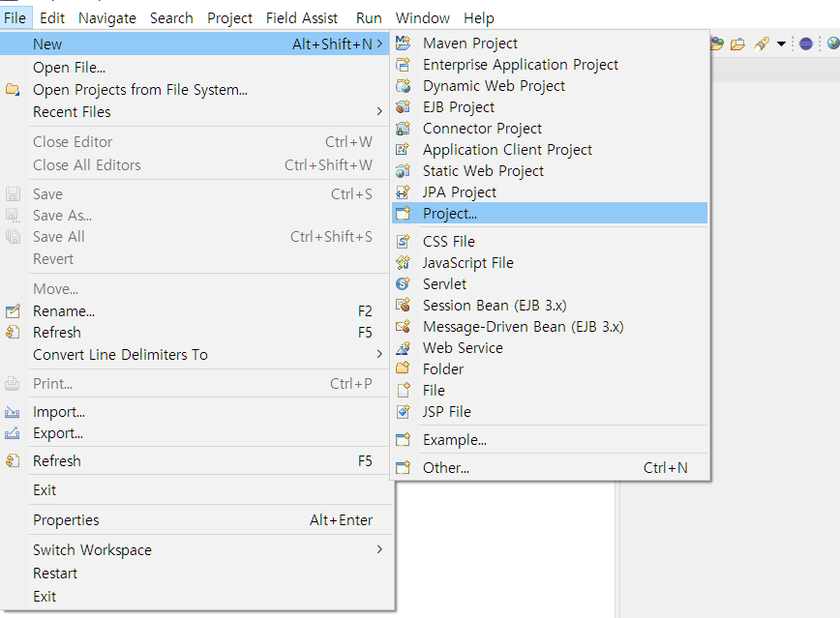Choose Restart from File menu
Image resolution: width=840 pixels, height=618 pixels.
195,573
